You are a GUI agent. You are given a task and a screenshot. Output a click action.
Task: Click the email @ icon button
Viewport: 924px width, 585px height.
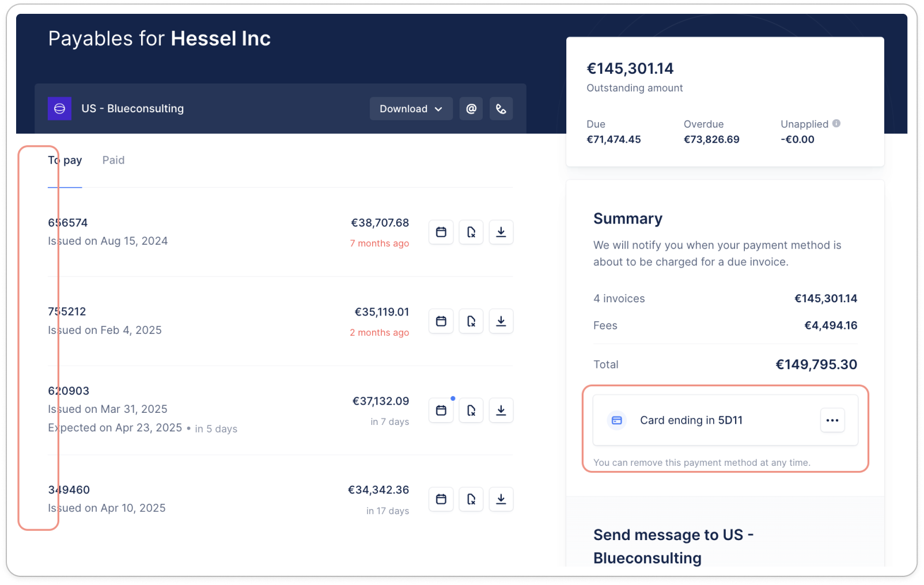[471, 109]
